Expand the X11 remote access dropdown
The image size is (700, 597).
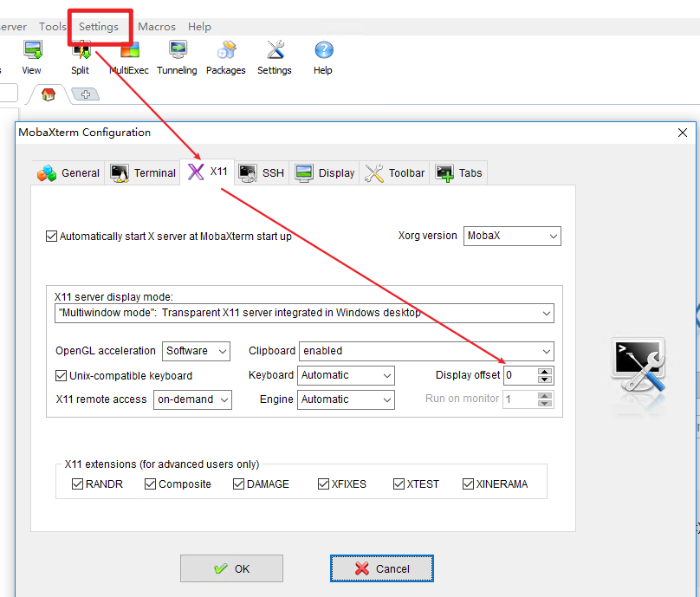[x=192, y=399]
